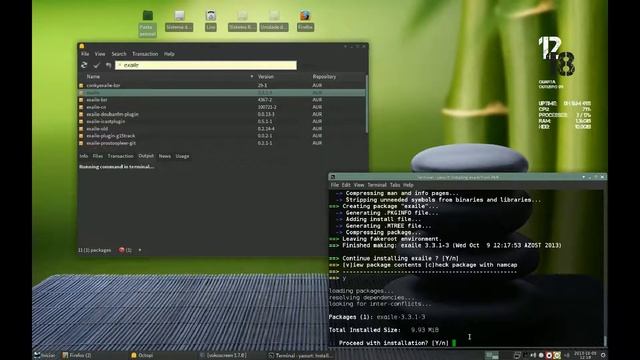Viewport: 640px width, 360px height.
Task: Switch to the Files tab in Octopi
Action: 98,156
